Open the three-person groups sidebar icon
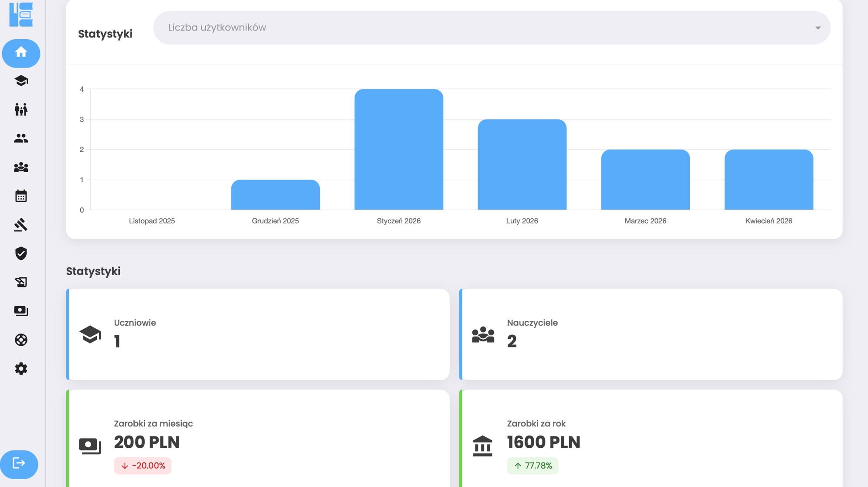This screenshot has height=487, width=868. click(21, 167)
